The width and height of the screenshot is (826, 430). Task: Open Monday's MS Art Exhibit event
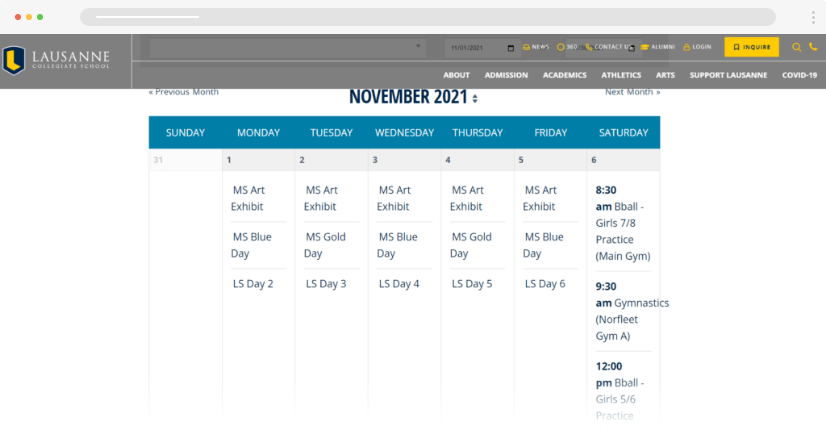pos(247,198)
